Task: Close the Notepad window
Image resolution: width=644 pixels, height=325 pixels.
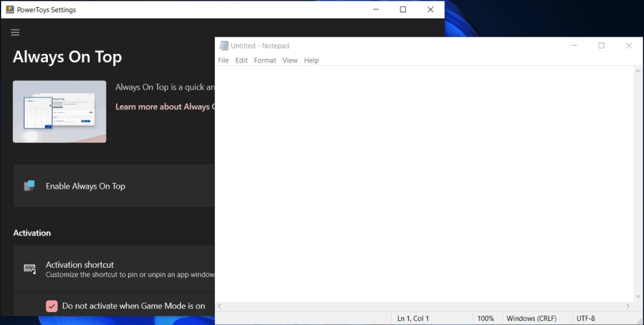Action: [x=629, y=46]
